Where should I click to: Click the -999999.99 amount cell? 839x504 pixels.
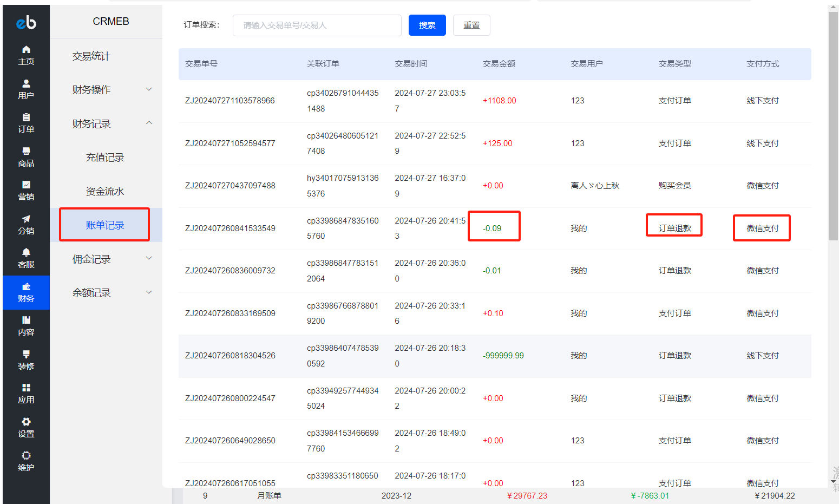[503, 356]
